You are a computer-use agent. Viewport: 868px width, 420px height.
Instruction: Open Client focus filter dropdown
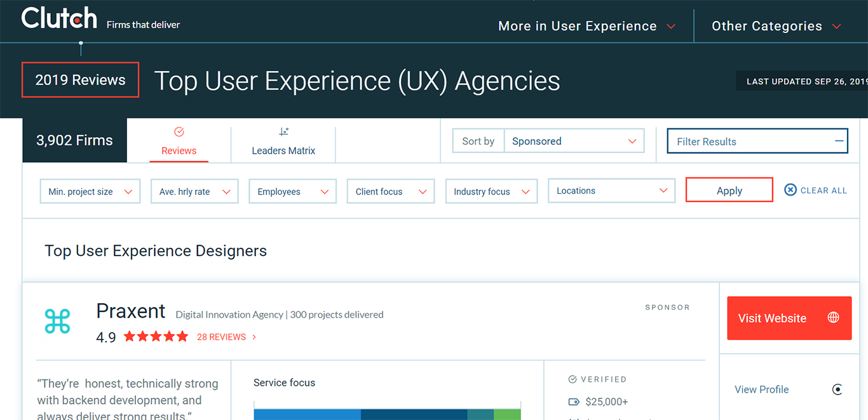tap(391, 191)
